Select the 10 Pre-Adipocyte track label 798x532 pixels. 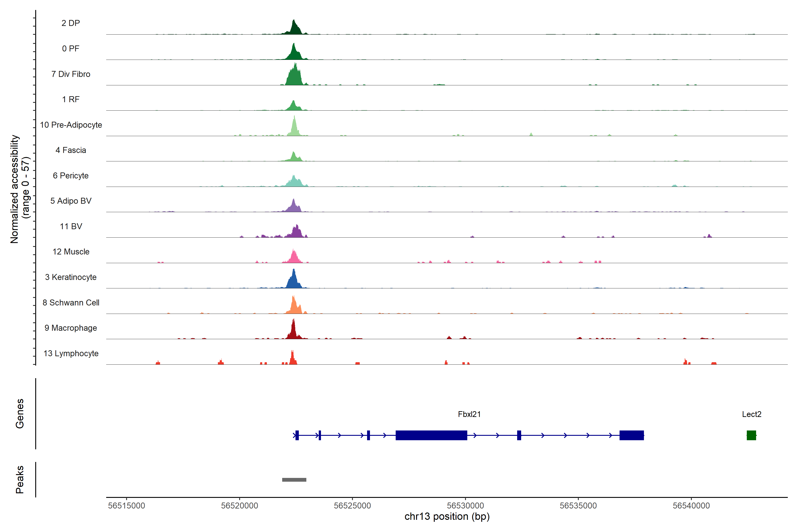pyautogui.click(x=71, y=125)
